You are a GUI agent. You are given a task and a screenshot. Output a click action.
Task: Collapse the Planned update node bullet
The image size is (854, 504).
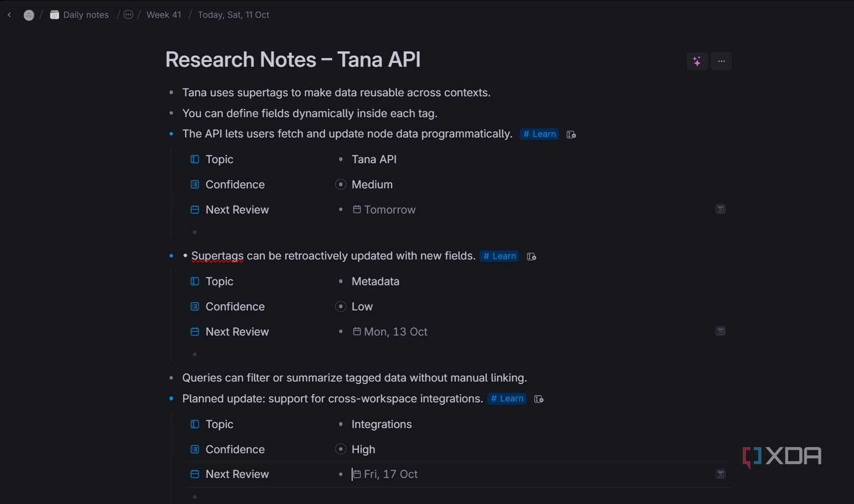tap(171, 399)
